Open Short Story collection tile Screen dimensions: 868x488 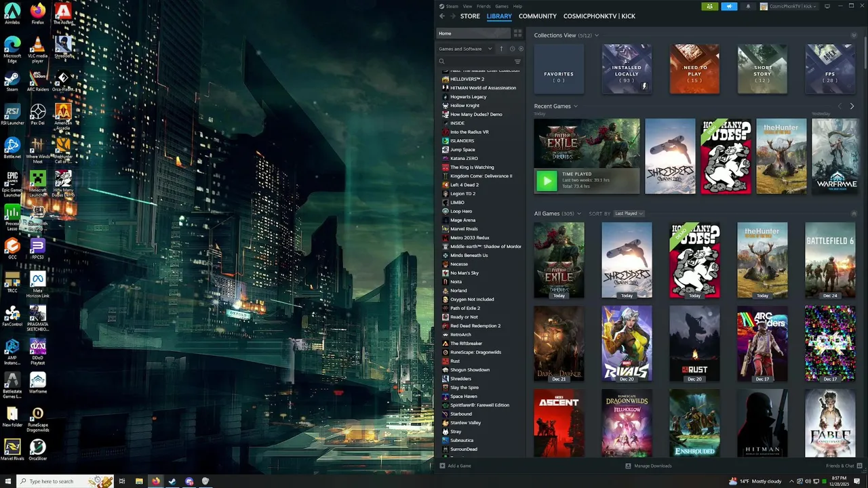[x=762, y=69]
